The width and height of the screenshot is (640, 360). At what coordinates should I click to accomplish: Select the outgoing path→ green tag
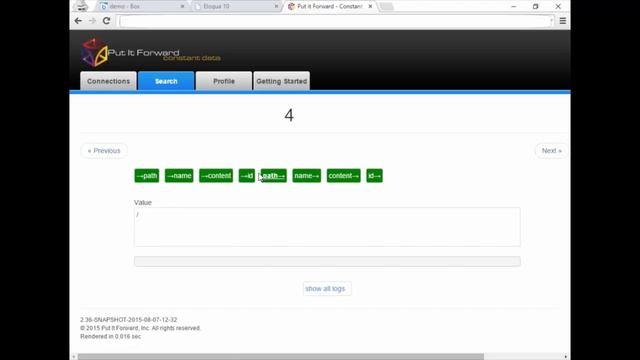point(274,176)
